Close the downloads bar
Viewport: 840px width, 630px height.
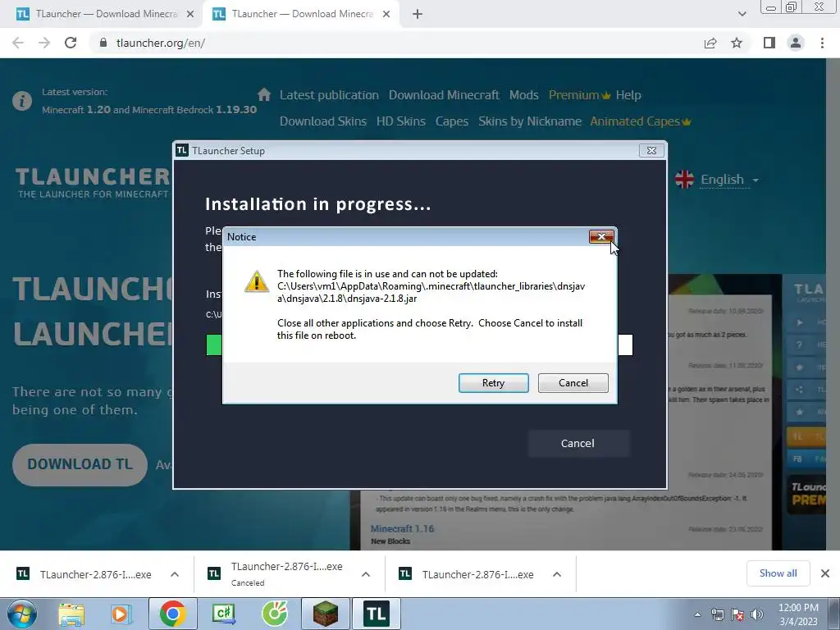tap(825, 573)
